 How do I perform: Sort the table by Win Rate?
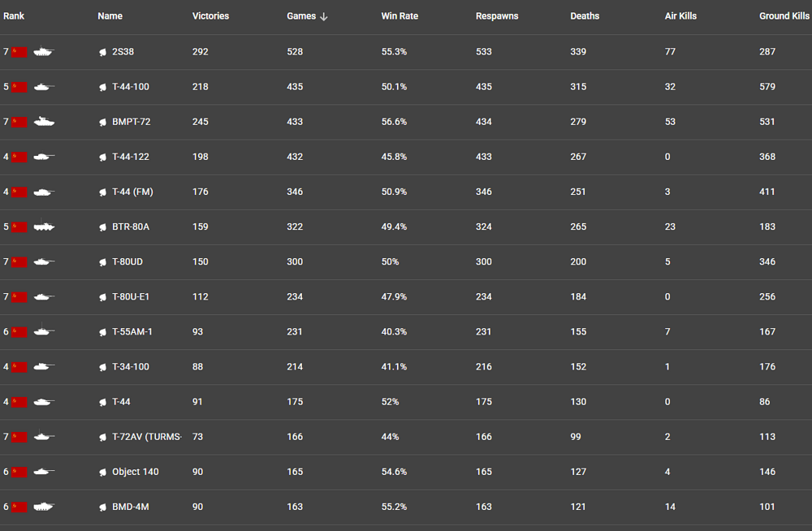(x=400, y=16)
